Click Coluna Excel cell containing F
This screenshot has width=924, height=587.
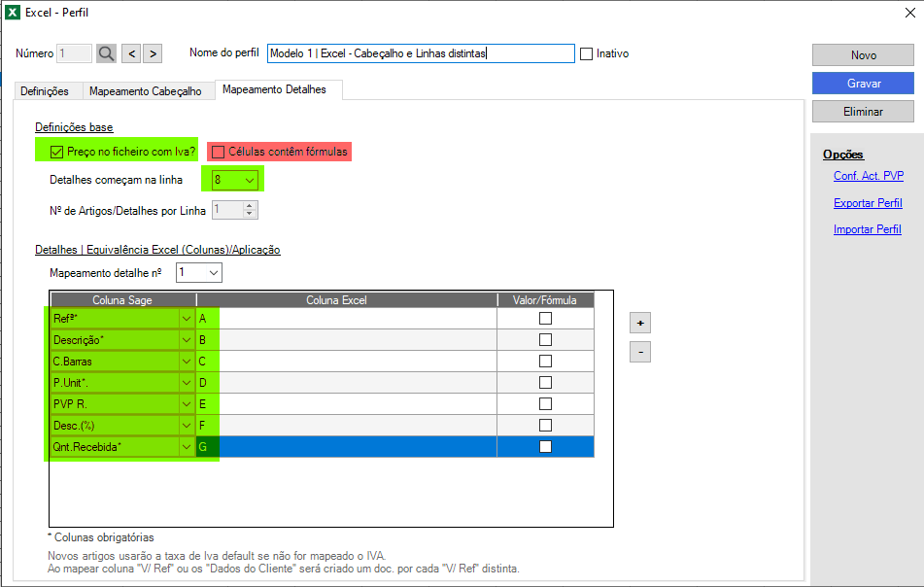[347, 425]
